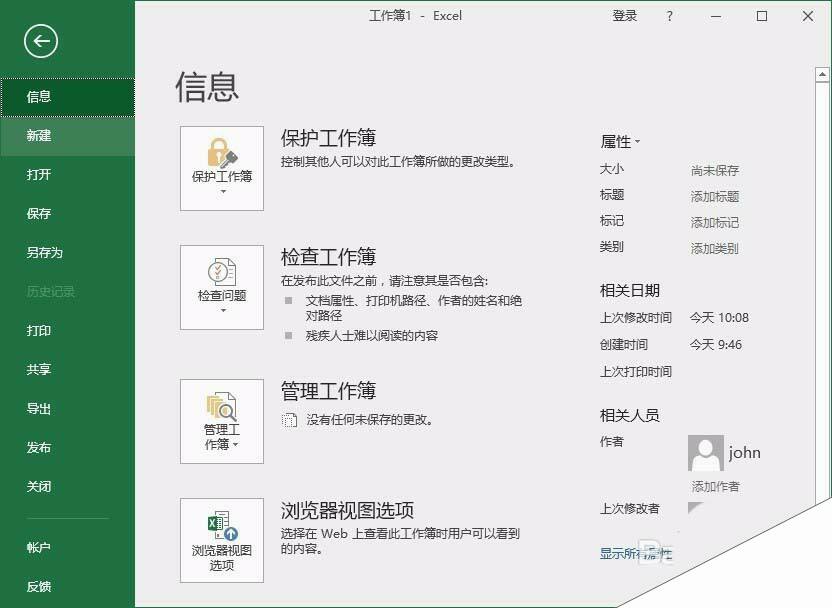Screen dimensions: 832x608
Task: Click the 今天 10:08 last modified value
Action: [x=719, y=318]
